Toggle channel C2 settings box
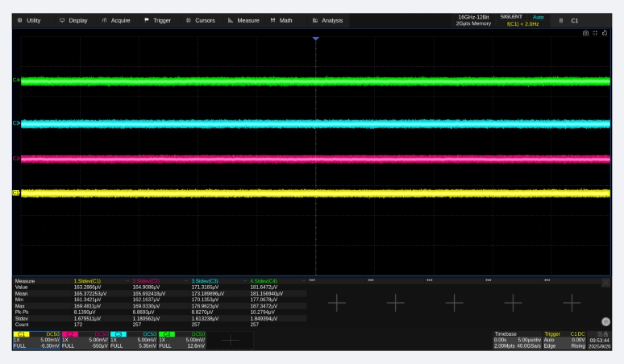The height and width of the screenshot is (364, 624). (x=84, y=340)
